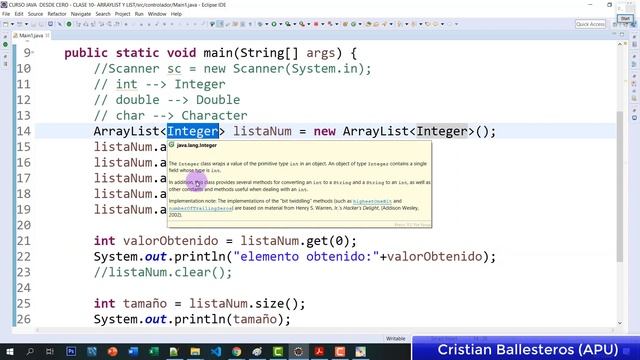
Task: Click the New file toolbar icon
Action: tap(6, 24)
